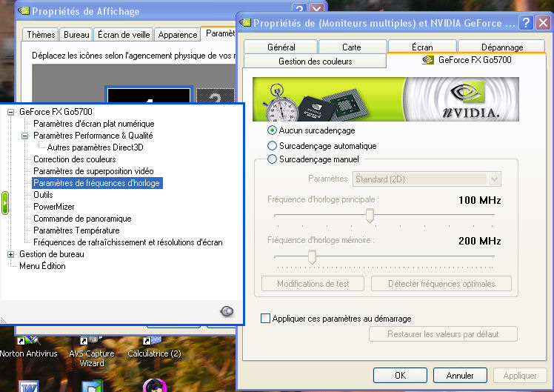Viewport: 554px width, 392px height.
Task: Select Paramètres Température
Action: [76, 230]
